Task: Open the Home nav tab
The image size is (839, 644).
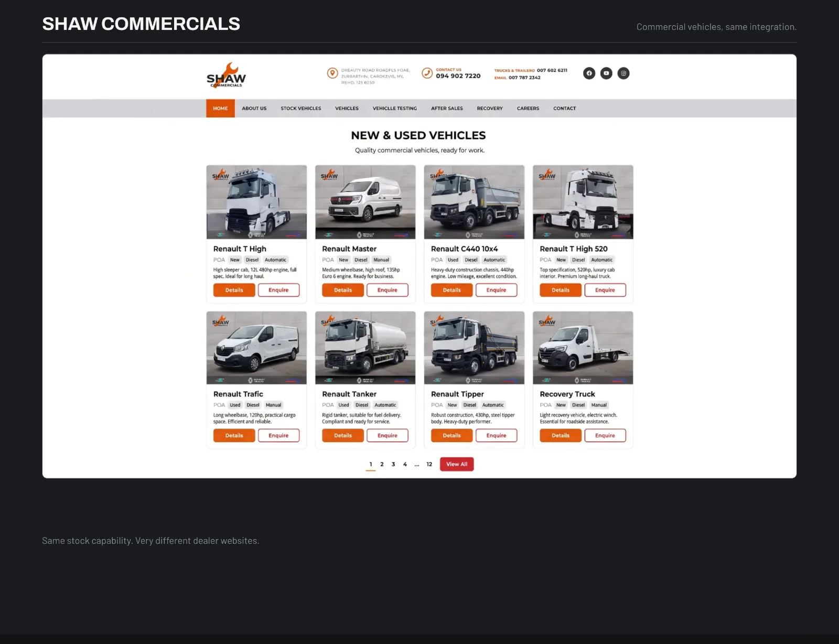Action: point(220,109)
